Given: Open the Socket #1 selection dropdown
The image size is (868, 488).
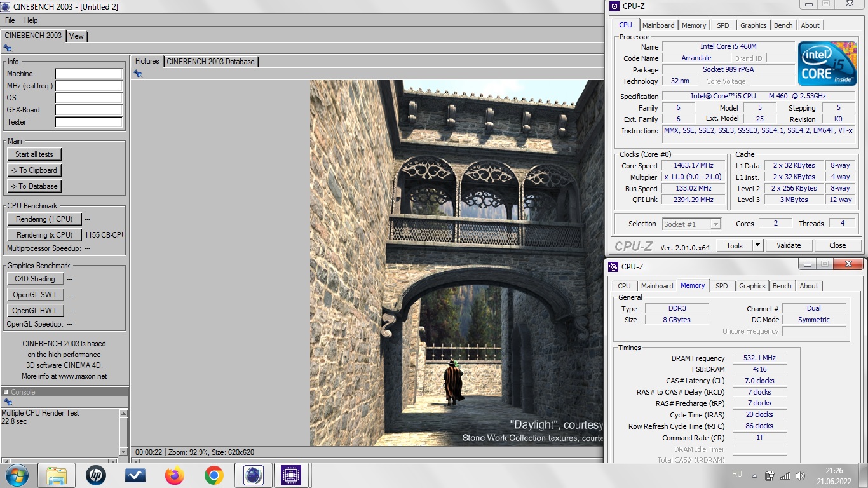Looking at the screenshot, I should (x=691, y=224).
